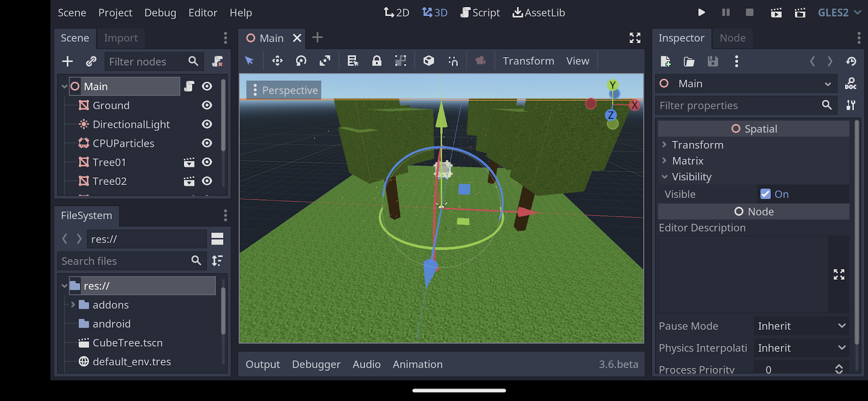This screenshot has width=868, height=401.
Task: Hide the Ground node via eye icon
Action: [207, 105]
